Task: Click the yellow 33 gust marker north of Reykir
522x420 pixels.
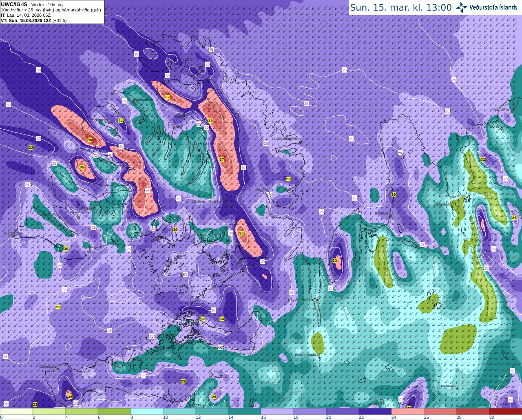Action: point(335,260)
